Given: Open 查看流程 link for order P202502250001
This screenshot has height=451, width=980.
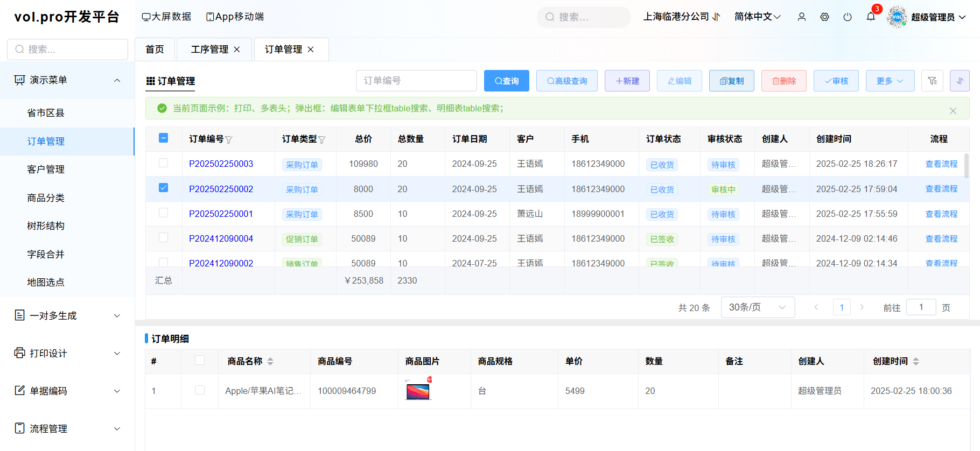Looking at the screenshot, I should pos(941,214).
